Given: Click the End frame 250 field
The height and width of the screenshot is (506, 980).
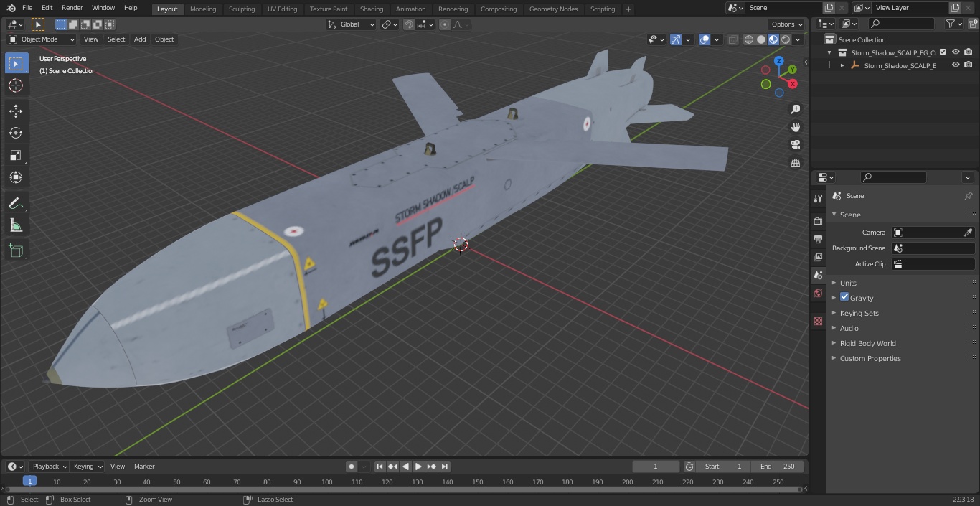Looking at the screenshot, I should pyautogui.click(x=778, y=467).
